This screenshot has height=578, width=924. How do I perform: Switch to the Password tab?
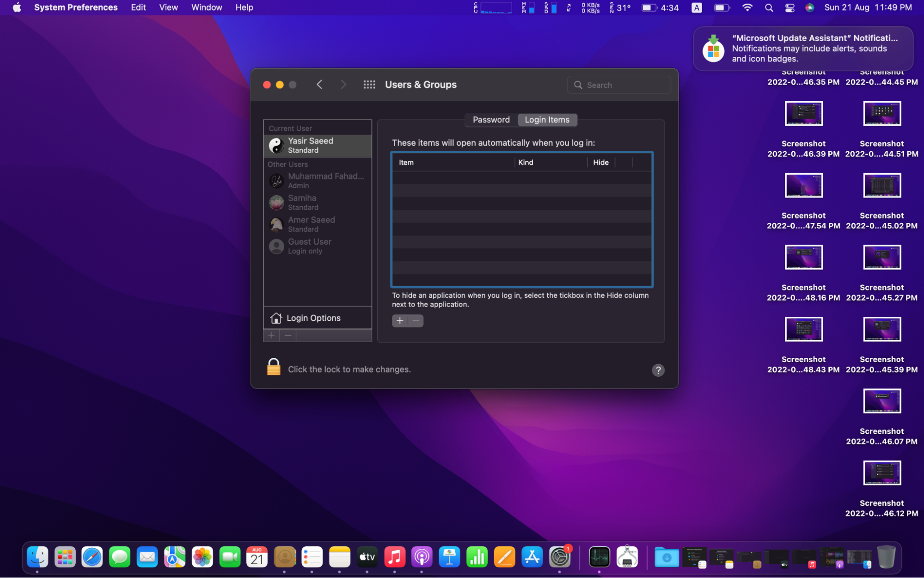pos(491,120)
